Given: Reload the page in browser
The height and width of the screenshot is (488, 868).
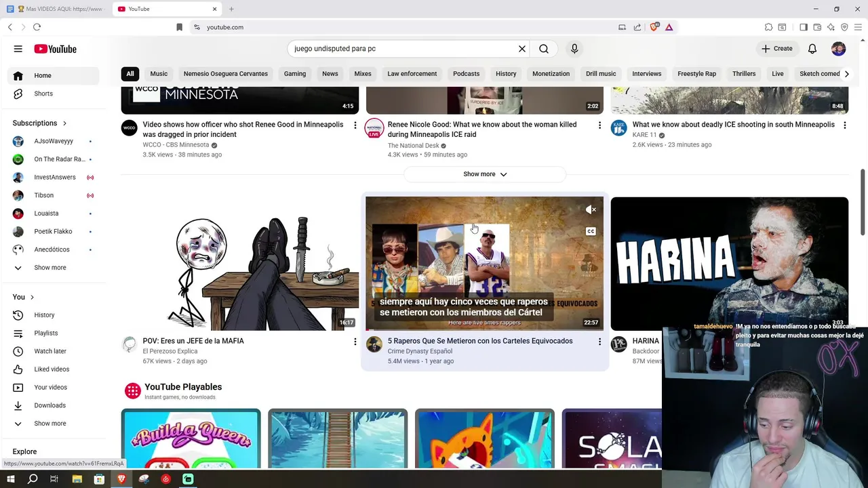Looking at the screenshot, I should 37,27.
